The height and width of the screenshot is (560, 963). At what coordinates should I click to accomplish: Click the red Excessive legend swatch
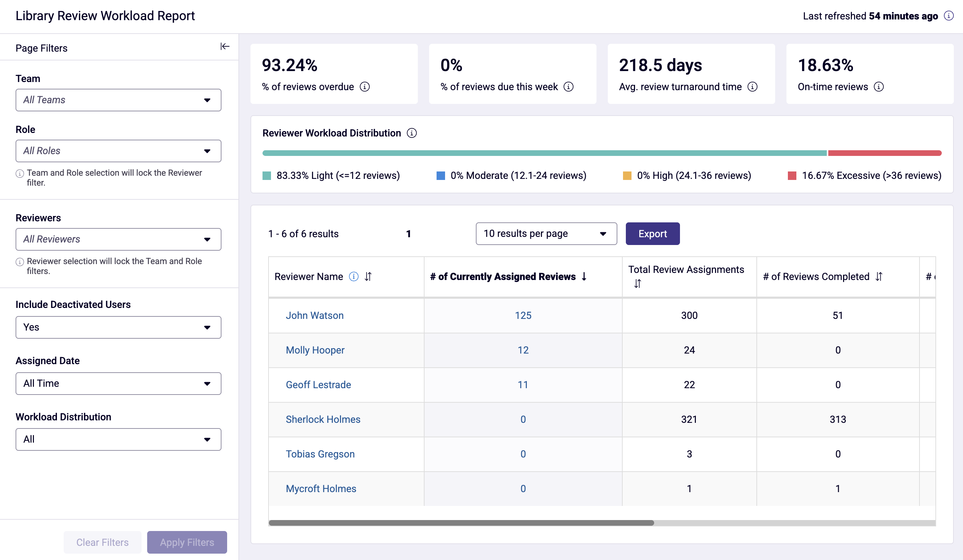792,176
